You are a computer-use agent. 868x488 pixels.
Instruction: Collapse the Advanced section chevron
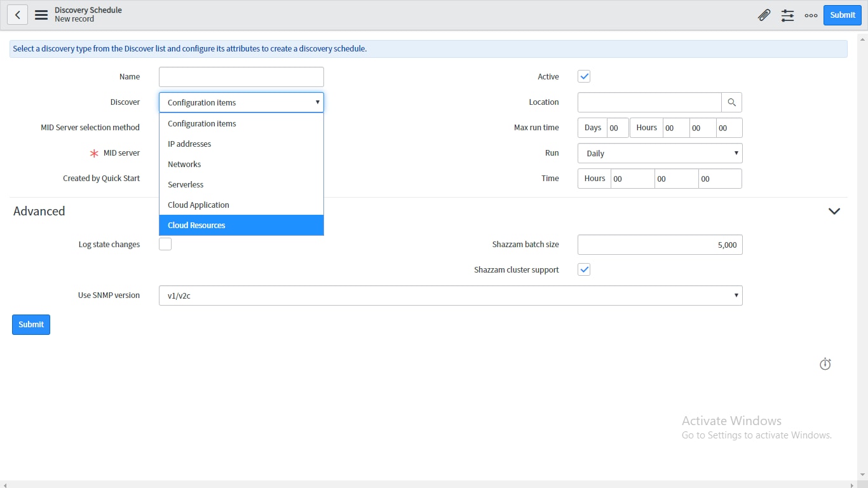click(x=834, y=211)
